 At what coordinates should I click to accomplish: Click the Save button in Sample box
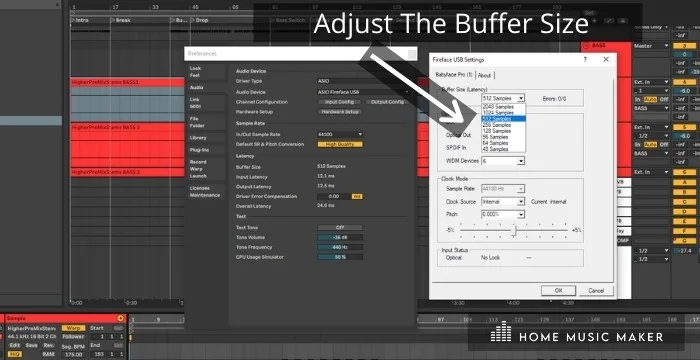pyautogui.click(x=32, y=345)
